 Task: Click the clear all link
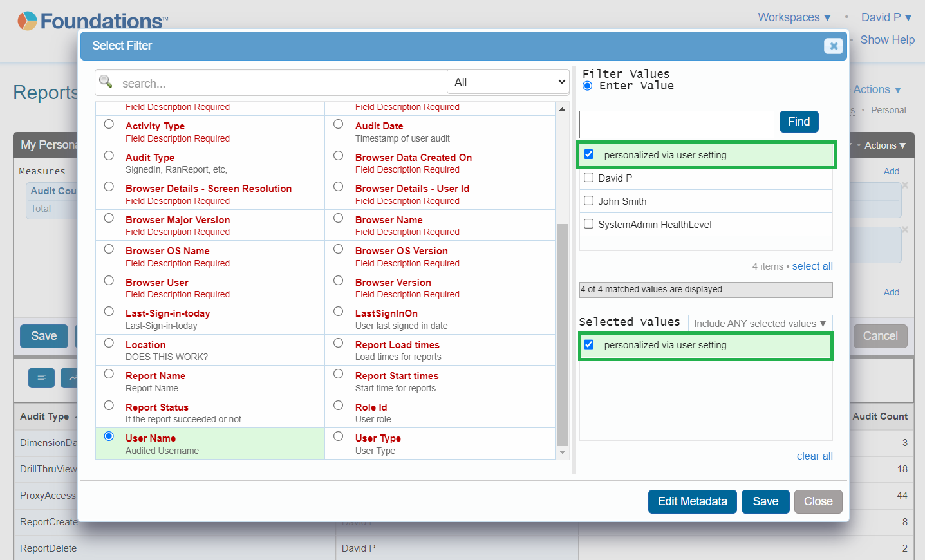click(x=814, y=456)
